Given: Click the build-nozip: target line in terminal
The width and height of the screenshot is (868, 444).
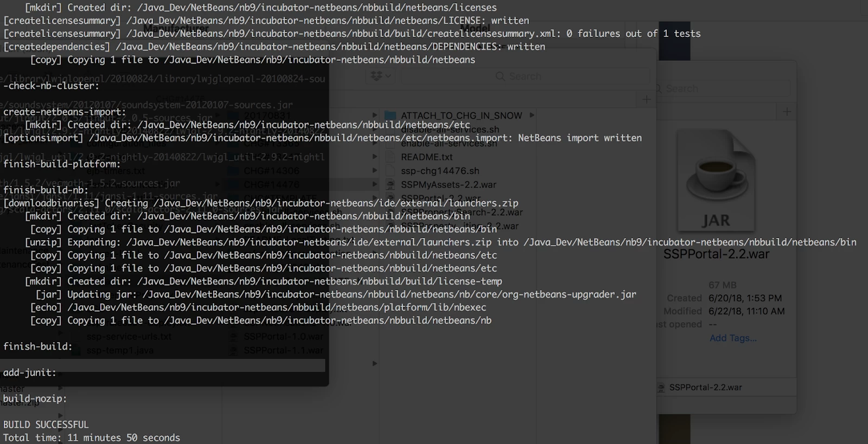Looking at the screenshot, I should click(35, 398).
